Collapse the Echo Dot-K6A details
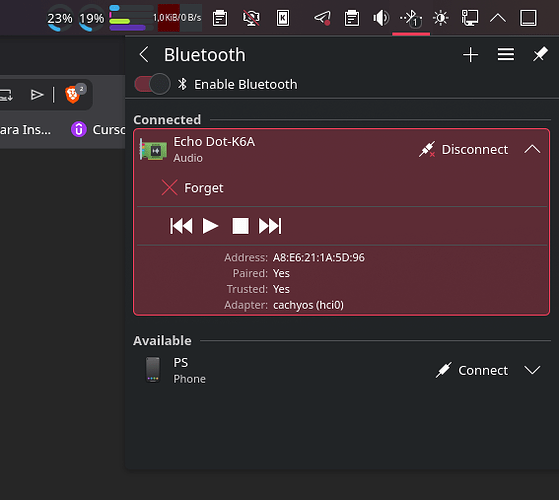The height and width of the screenshot is (500, 559). [532, 149]
